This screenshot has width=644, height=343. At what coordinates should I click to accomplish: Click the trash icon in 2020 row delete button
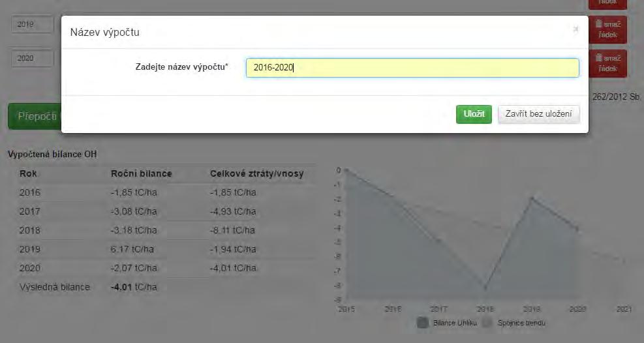click(599, 58)
